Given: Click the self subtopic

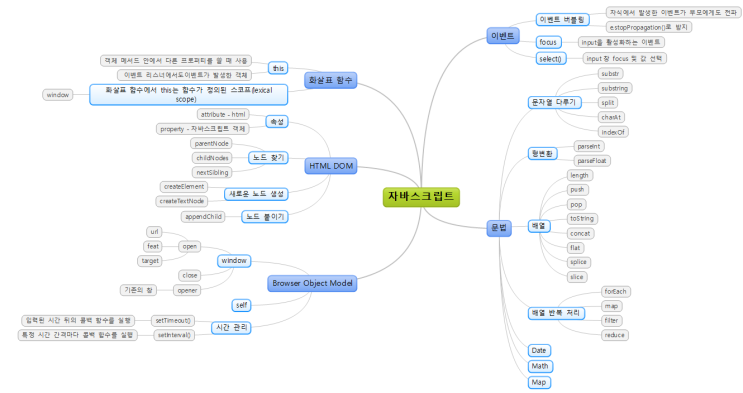Looking at the screenshot, I should [x=241, y=305].
